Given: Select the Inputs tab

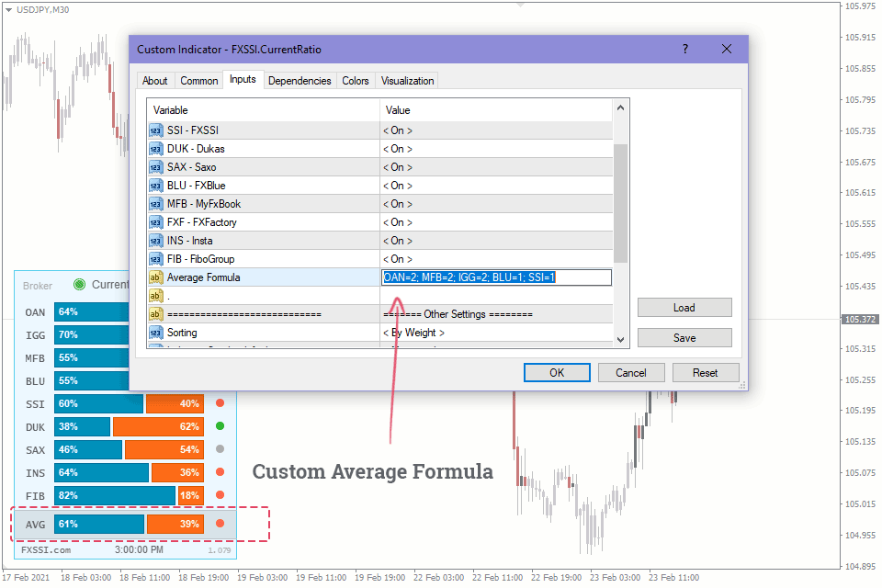Looking at the screenshot, I should 243,79.
